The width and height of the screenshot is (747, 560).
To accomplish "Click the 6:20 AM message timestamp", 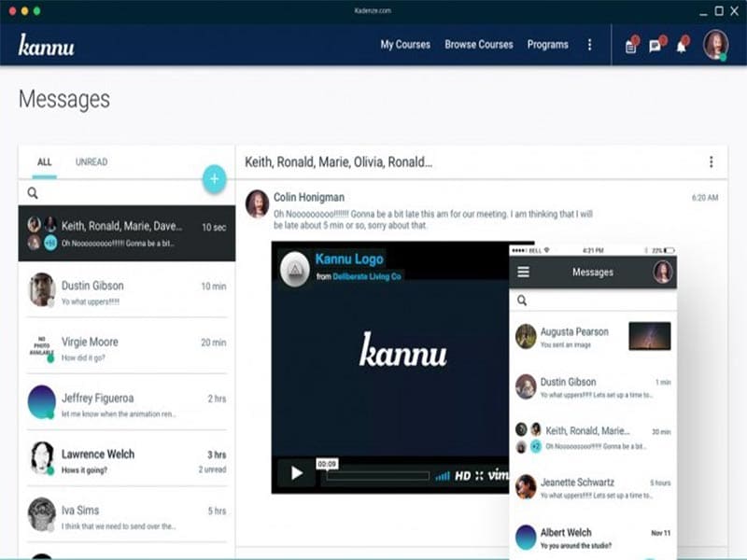I will (x=705, y=198).
